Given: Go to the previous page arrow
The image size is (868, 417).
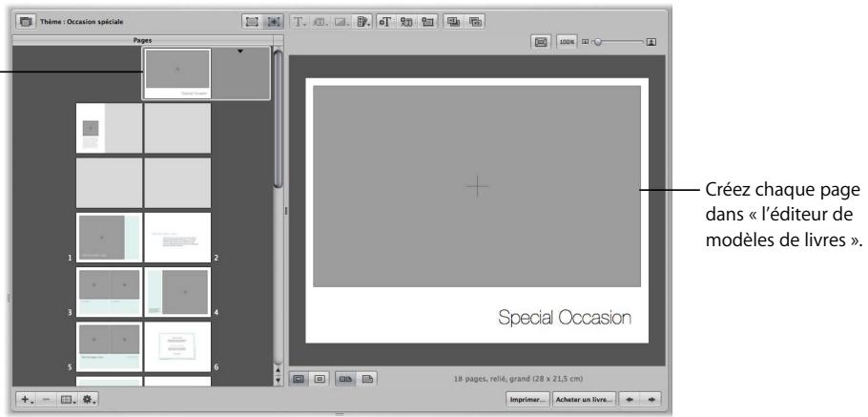Looking at the screenshot, I should (x=630, y=399).
